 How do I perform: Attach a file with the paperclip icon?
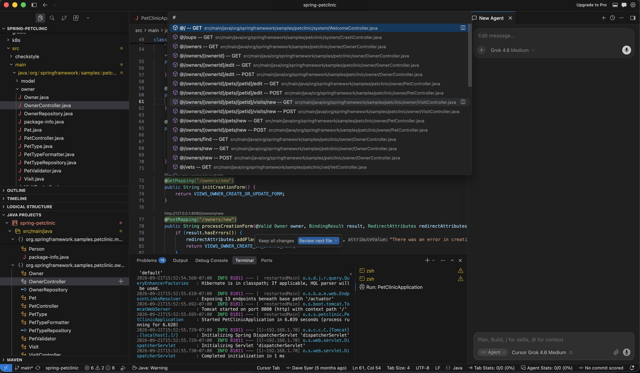[x=616, y=352]
